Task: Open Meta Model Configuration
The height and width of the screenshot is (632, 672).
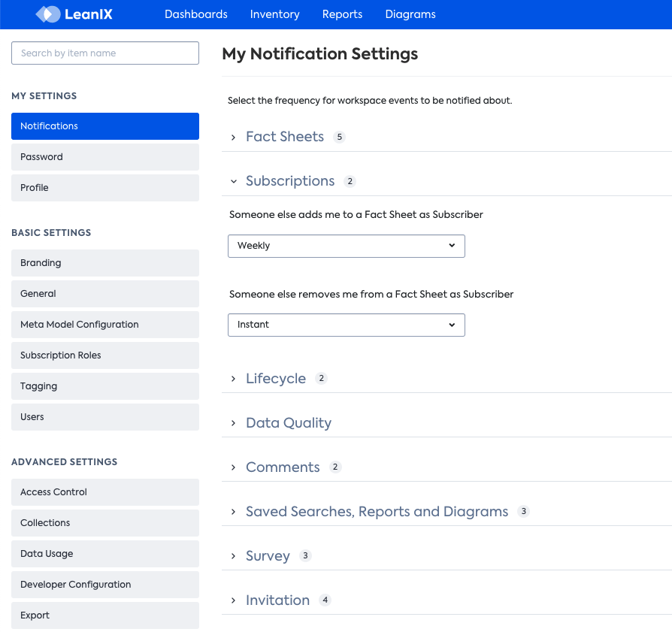Action: point(105,325)
